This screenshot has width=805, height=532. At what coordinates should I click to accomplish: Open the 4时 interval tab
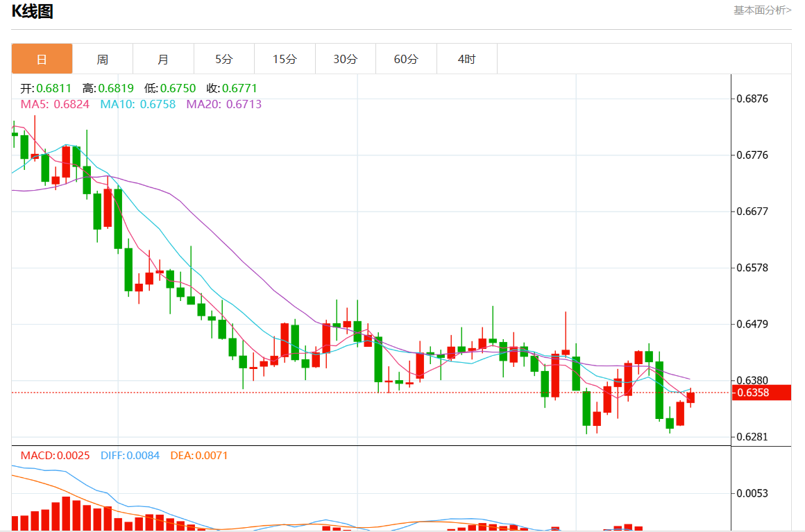(x=466, y=59)
